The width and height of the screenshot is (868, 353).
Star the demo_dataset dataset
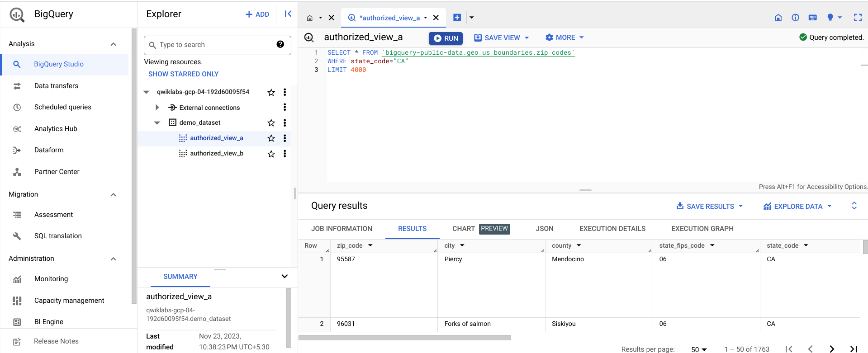[x=271, y=123]
